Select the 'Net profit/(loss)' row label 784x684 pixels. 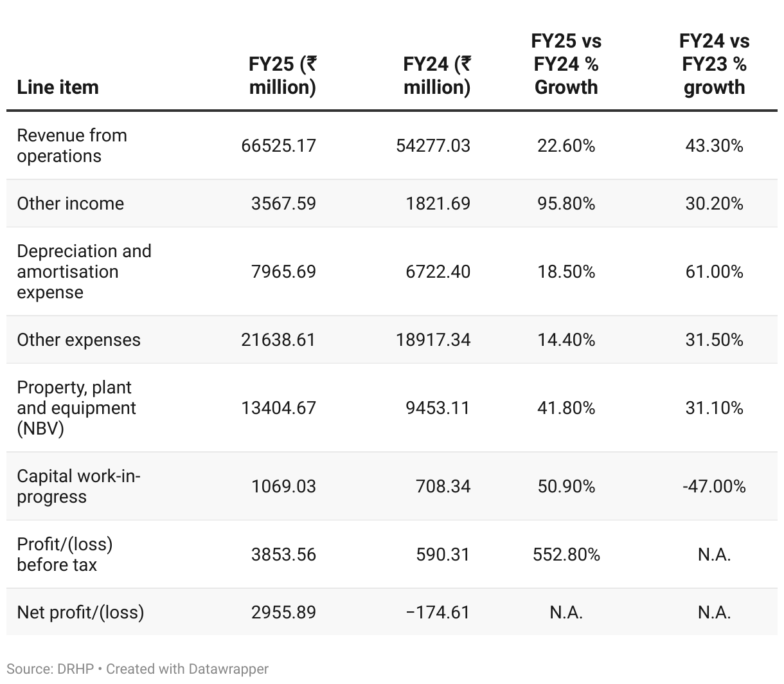click(x=80, y=613)
